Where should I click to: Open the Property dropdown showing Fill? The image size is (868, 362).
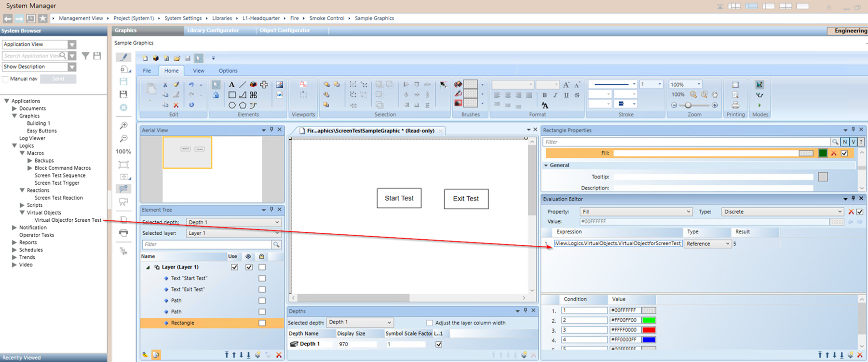(x=636, y=212)
